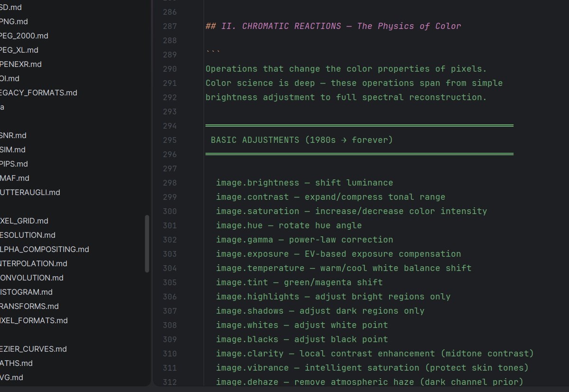The width and height of the screenshot is (569, 392).
Task: Open the file ending in EZIER_CURVES.md
Action: [x=33, y=349]
